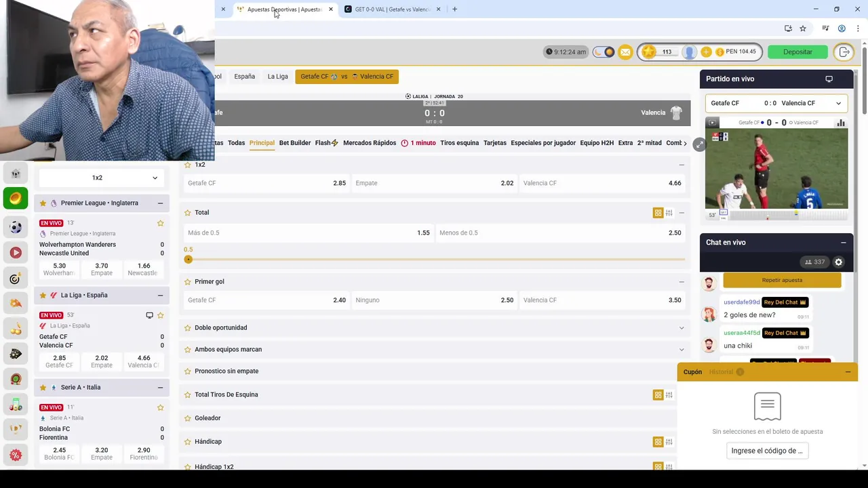Switch to video stream play icon
The width and height of the screenshot is (868, 488).
712,123
